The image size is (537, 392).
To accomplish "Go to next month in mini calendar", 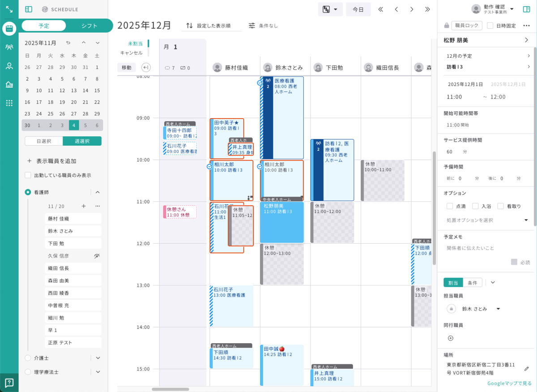I will click(x=97, y=43).
